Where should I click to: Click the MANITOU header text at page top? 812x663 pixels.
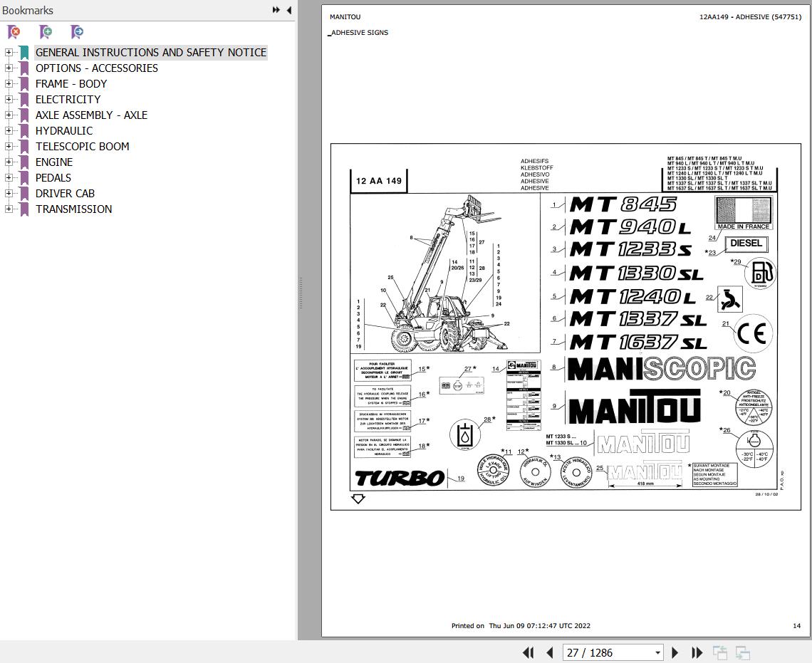click(x=345, y=16)
